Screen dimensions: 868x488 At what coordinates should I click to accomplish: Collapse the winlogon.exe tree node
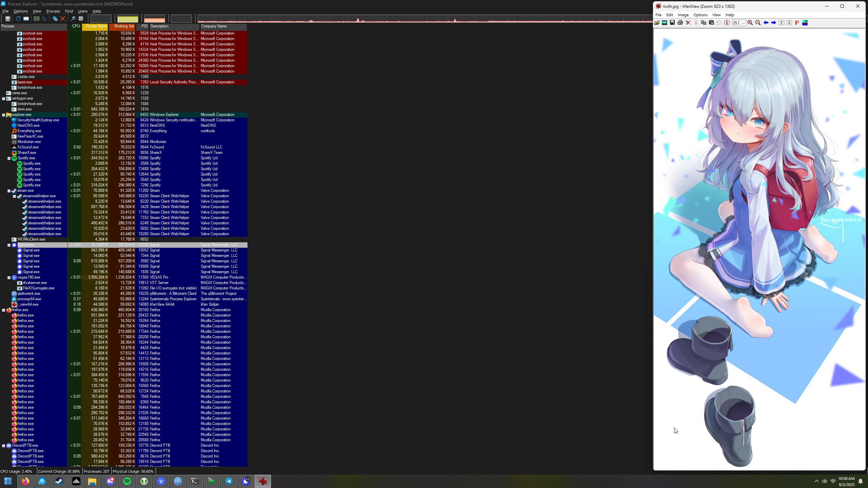[3, 99]
